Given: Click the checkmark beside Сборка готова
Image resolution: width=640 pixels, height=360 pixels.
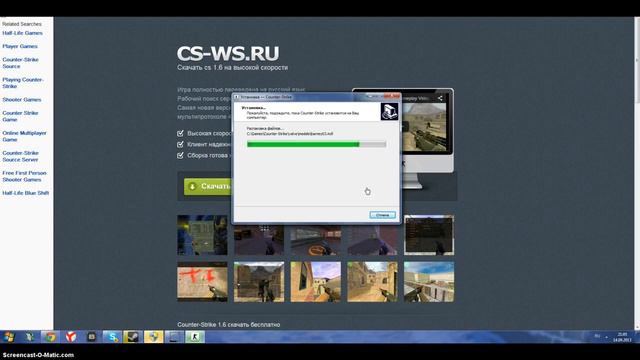Looking at the screenshot, I should pos(180,156).
